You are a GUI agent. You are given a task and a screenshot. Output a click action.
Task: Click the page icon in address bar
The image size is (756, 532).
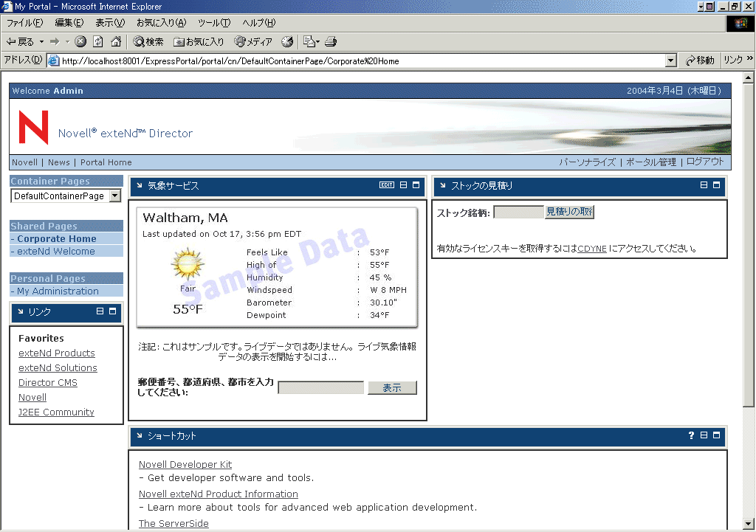54,61
